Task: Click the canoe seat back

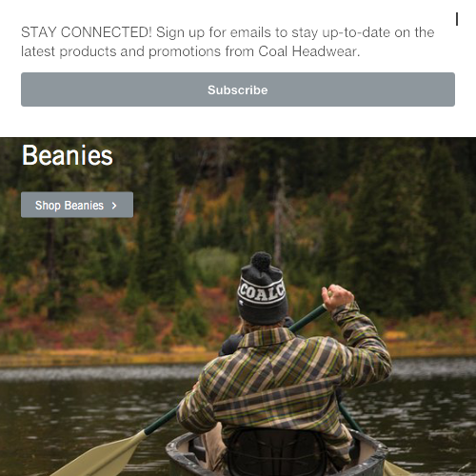Action: click(276, 452)
